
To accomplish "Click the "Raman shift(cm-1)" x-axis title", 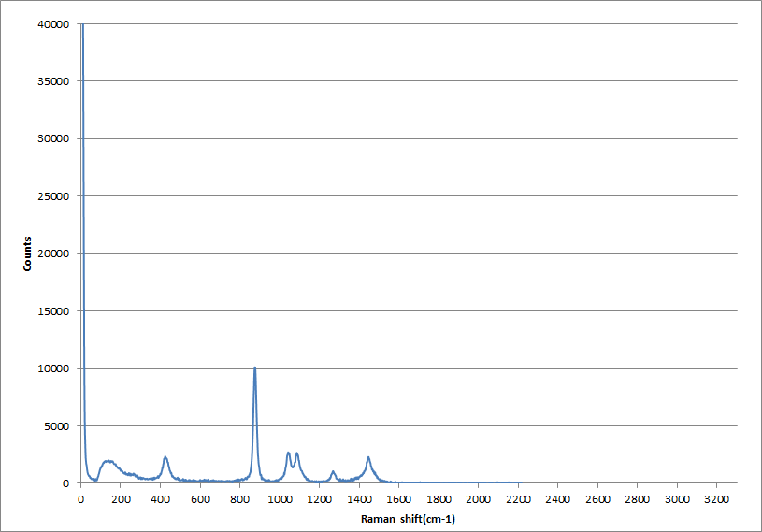I will 409,518.
